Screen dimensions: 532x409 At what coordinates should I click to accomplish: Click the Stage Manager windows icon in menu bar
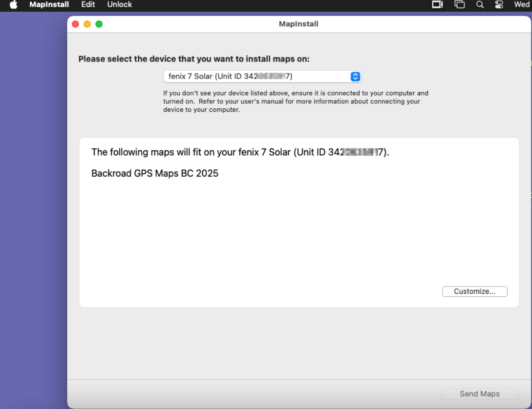[459, 5]
